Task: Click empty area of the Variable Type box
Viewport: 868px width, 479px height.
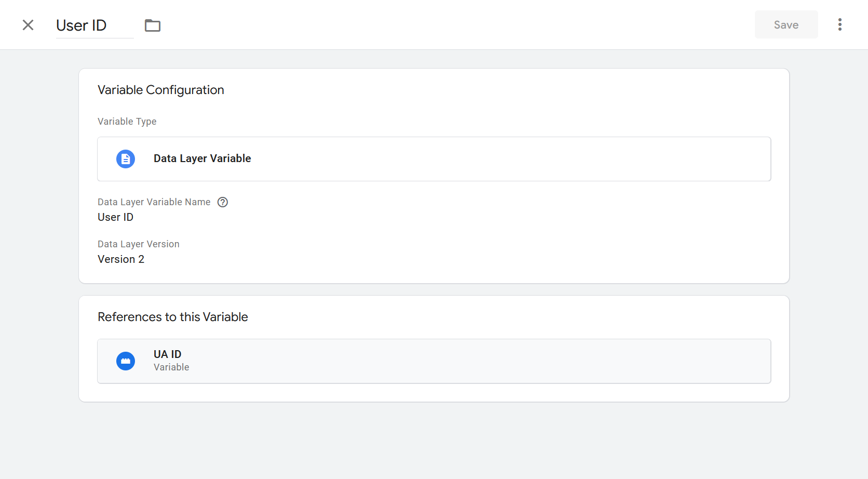Action: (x=493, y=159)
